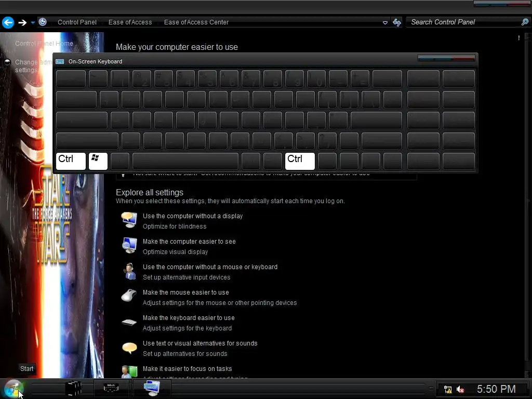Open Control Panel Home link
Screen dimensions: 532x399
click(x=44, y=44)
